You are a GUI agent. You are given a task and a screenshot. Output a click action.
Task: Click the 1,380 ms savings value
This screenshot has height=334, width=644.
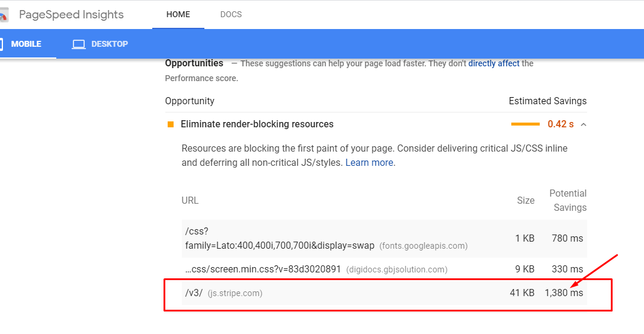(564, 293)
